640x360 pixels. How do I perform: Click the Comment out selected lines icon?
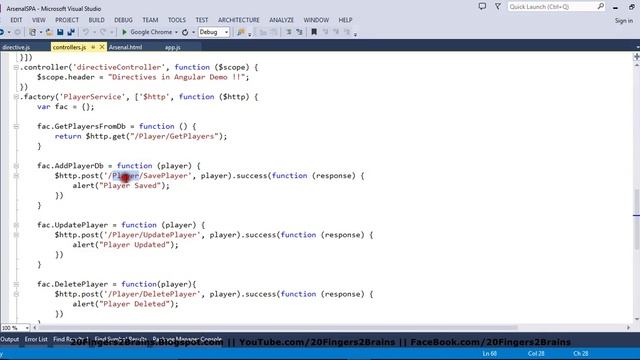pos(288,32)
